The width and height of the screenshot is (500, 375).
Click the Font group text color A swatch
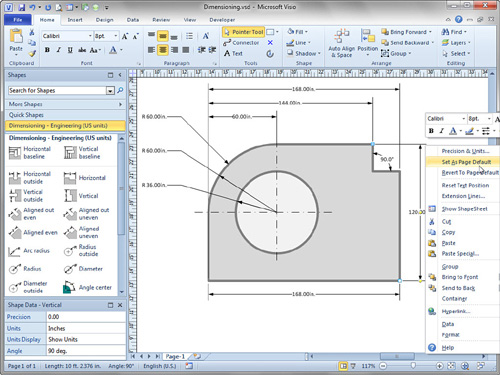[x=113, y=50]
